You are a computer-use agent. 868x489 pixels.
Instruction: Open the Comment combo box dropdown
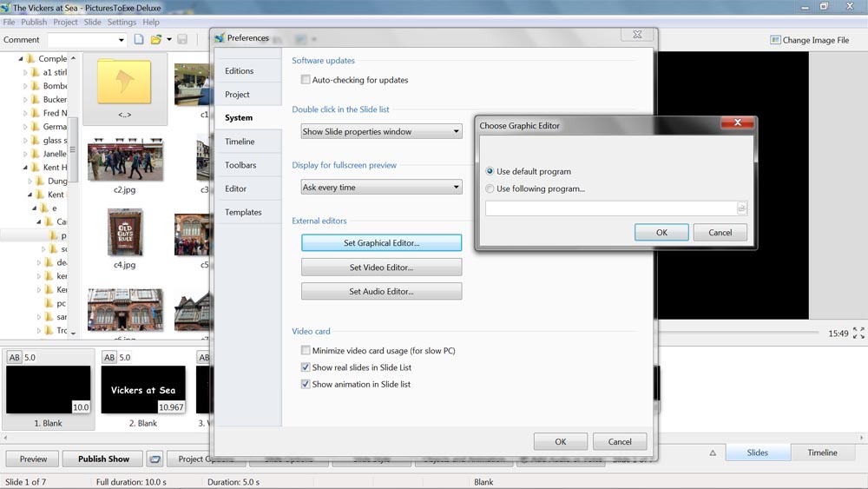(x=122, y=40)
